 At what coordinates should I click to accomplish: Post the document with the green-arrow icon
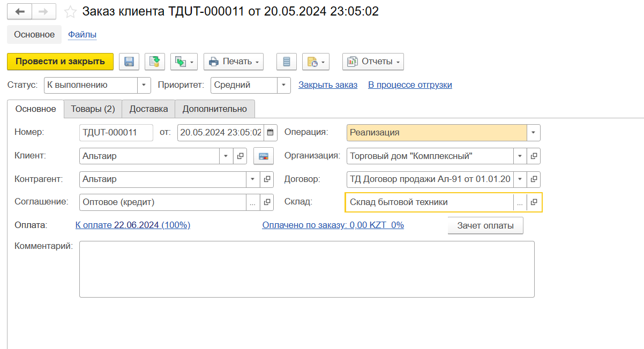click(x=155, y=62)
